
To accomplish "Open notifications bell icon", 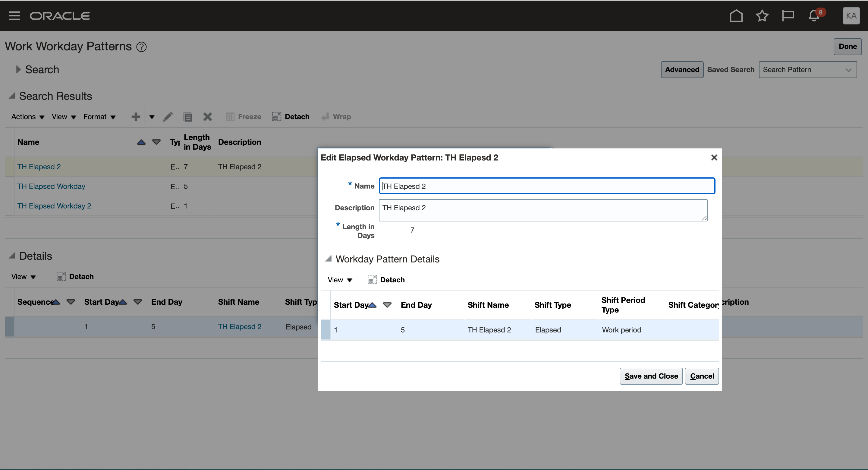I will tap(814, 16).
